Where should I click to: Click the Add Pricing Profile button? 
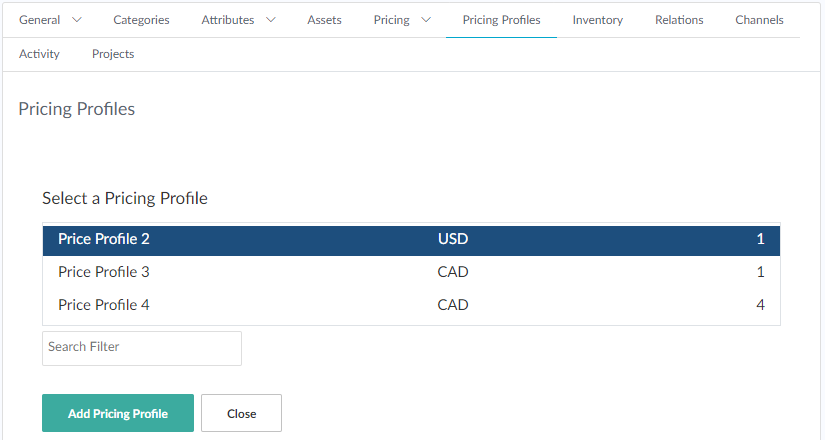pyautogui.click(x=118, y=413)
